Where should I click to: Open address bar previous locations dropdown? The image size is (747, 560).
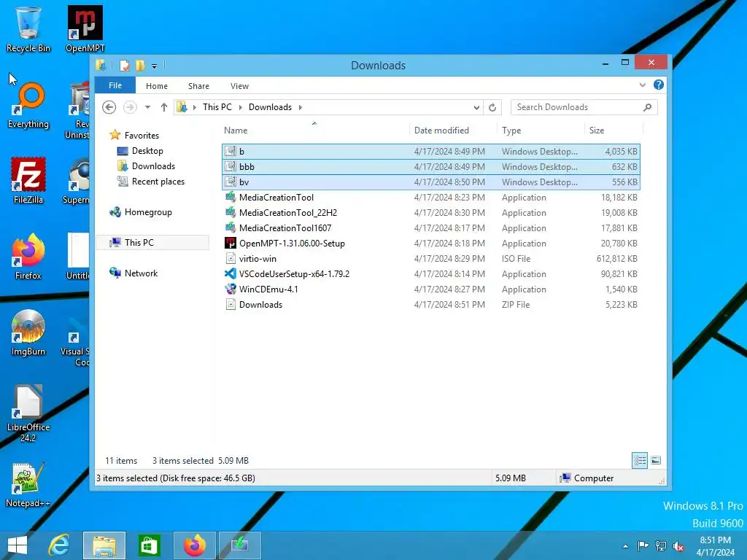click(x=476, y=108)
